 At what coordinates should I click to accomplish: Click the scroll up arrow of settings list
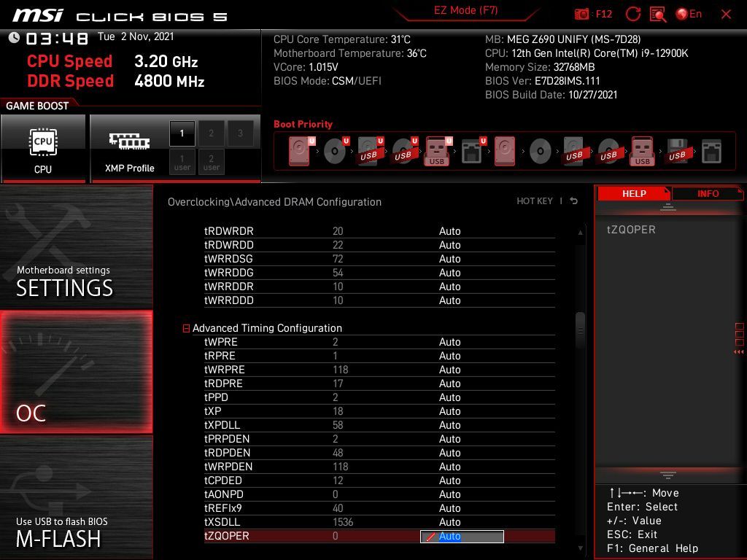pyautogui.click(x=580, y=233)
